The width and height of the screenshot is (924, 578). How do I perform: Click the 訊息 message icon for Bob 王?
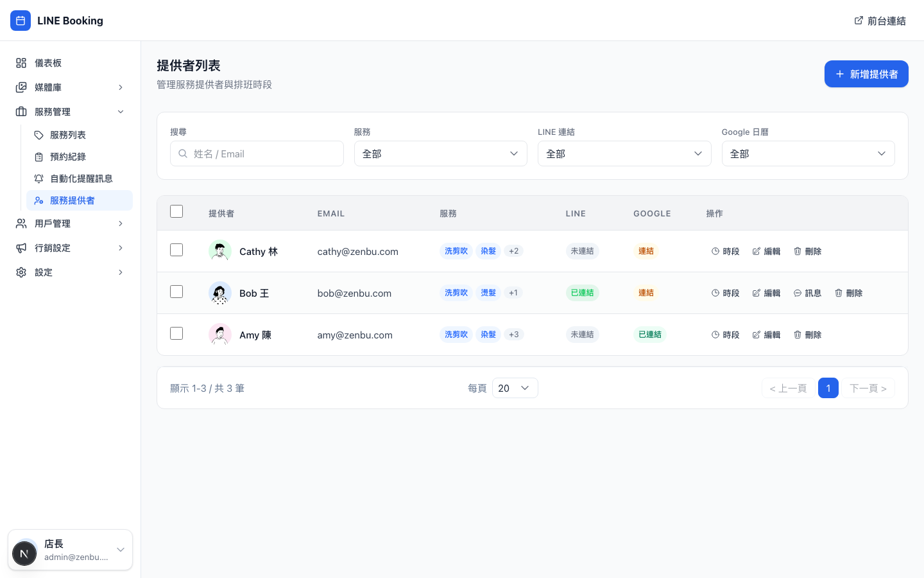point(798,293)
